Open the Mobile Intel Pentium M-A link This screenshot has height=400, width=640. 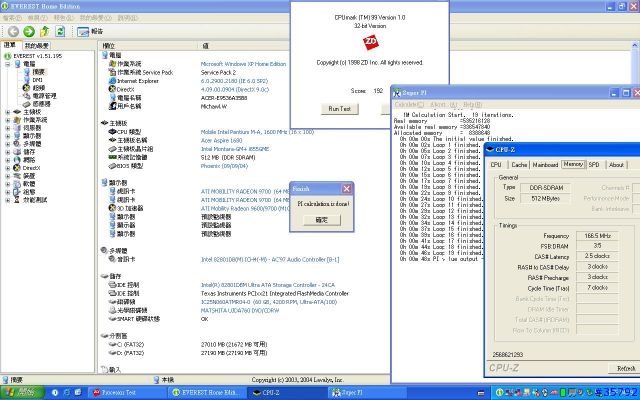[257, 132]
